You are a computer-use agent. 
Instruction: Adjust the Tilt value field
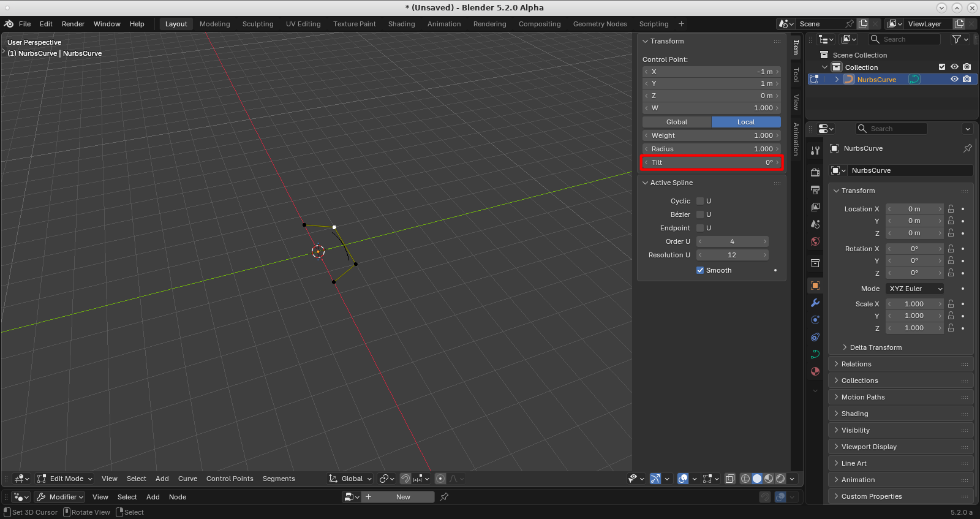[712, 162]
